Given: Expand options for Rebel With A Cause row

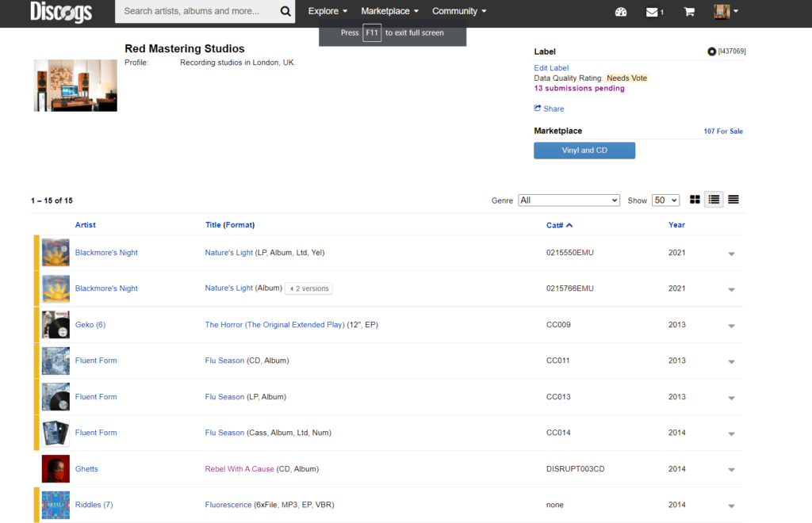Looking at the screenshot, I should tap(731, 469).
